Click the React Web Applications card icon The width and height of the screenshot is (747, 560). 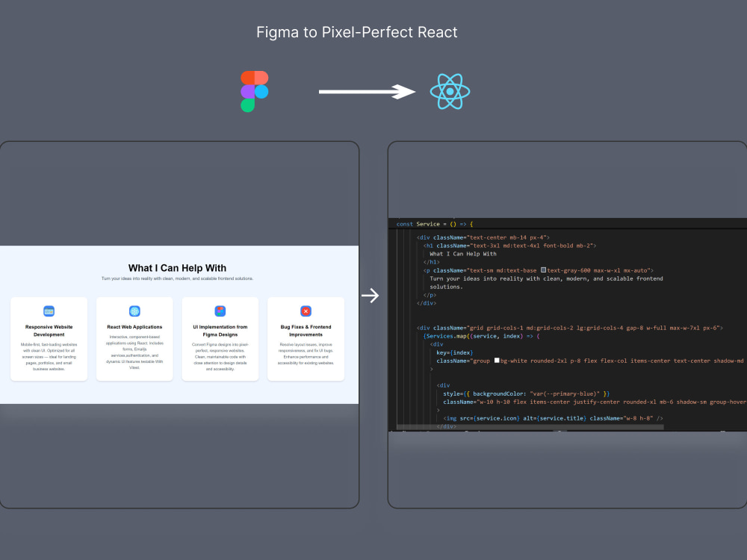click(134, 311)
